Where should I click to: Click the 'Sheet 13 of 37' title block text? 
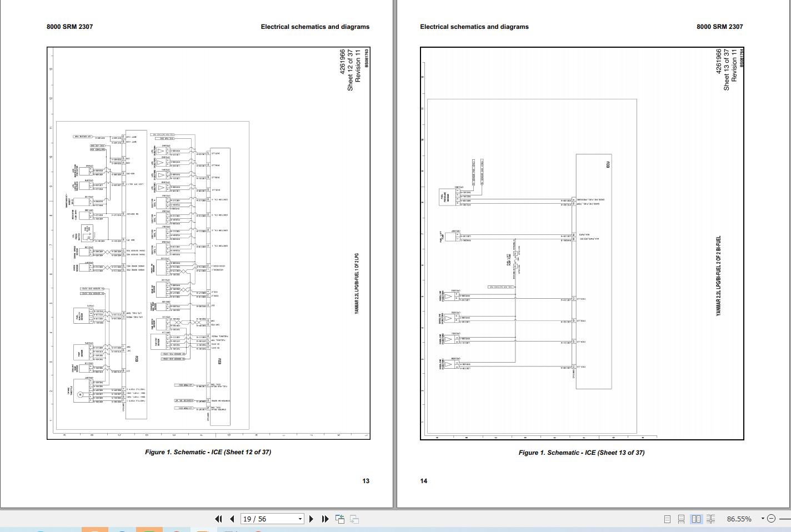pyautogui.click(x=726, y=70)
